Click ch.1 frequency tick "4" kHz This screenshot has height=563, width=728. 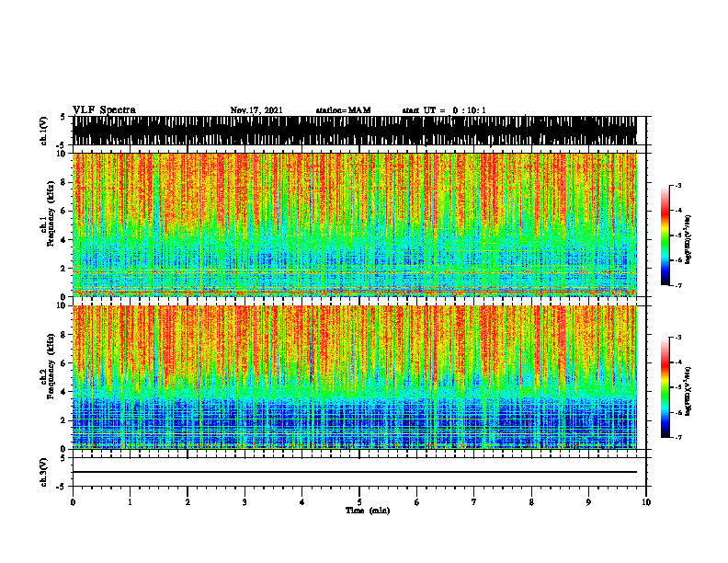[64, 240]
